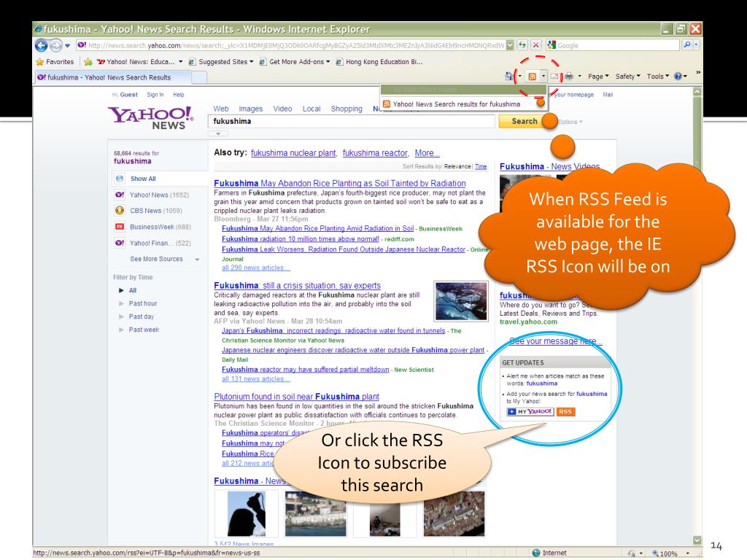Image resolution: width=747 pixels, height=560 pixels.
Task: Click the Read Mail toolbar icon
Action: tap(554, 76)
